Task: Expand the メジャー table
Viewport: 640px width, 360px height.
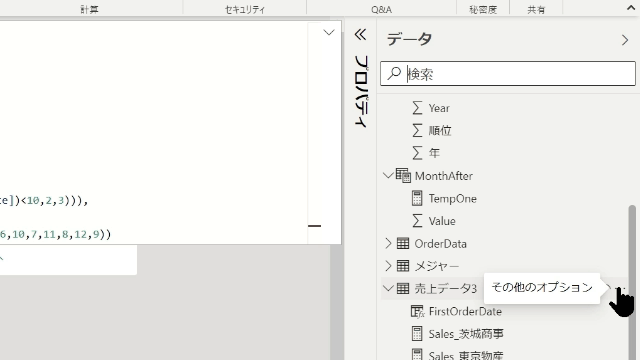Action: [388, 266]
